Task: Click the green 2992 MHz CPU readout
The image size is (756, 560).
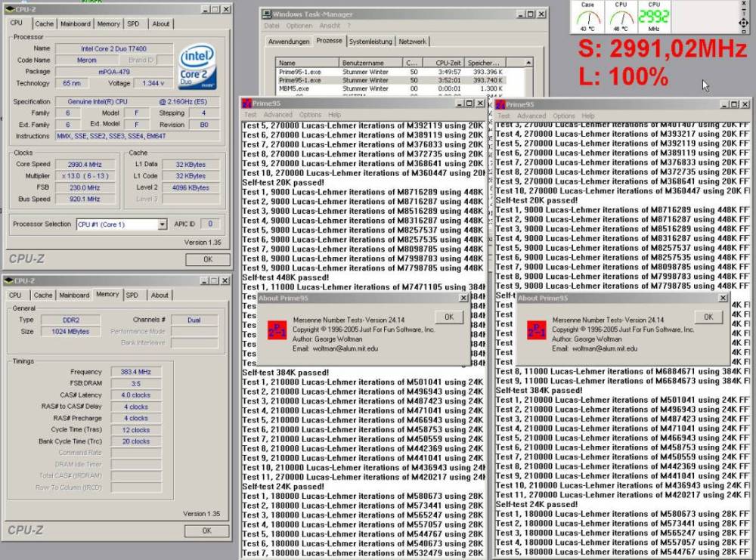Action: (654, 17)
